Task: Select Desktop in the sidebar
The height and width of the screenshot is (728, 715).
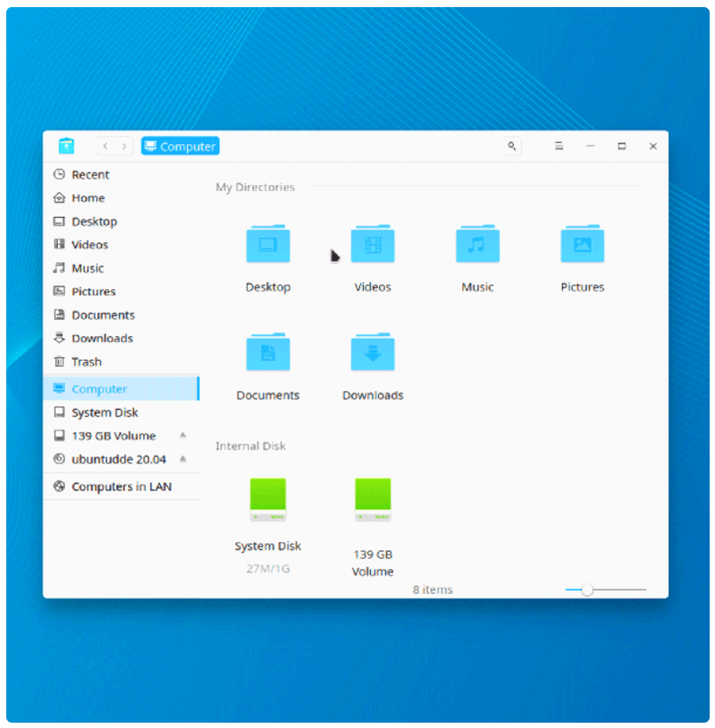Action: click(x=122, y=222)
